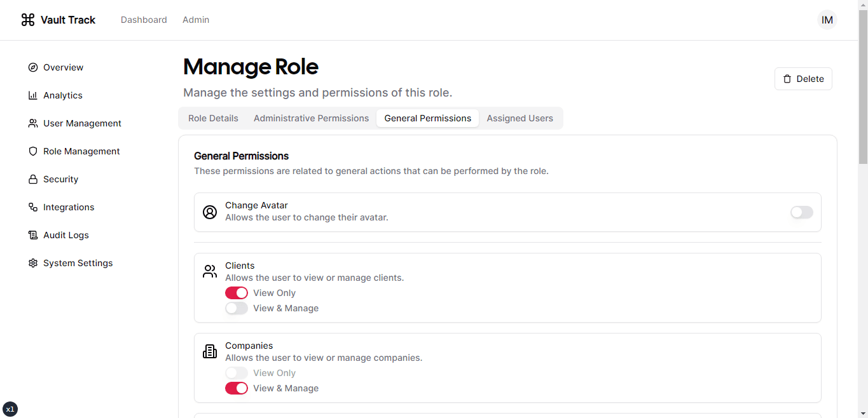Screen dimensions: 868x418
Task: Open Audit Logs via its scroll icon
Action: pyautogui.click(x=33, y=235)
